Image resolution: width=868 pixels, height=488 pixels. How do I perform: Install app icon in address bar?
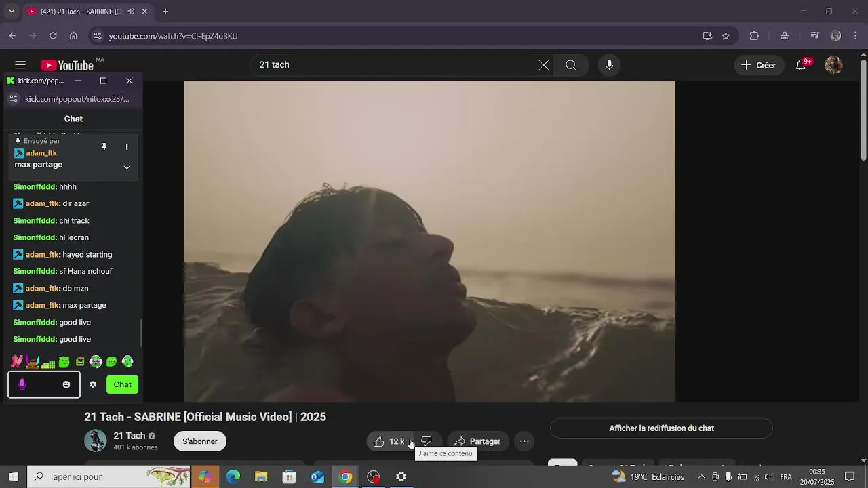point(707,36)
